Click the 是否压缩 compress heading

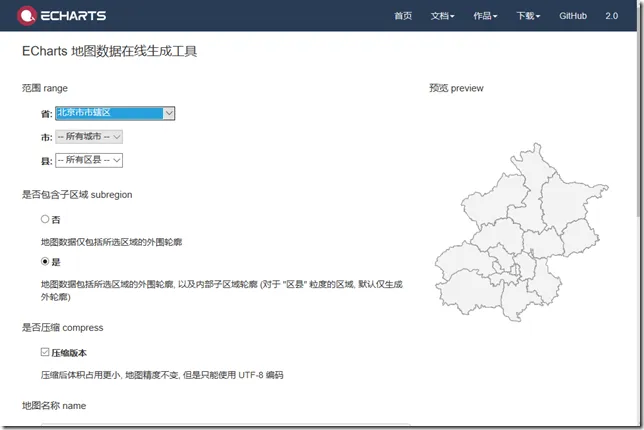pyautogui.click(x=62, y=328)
